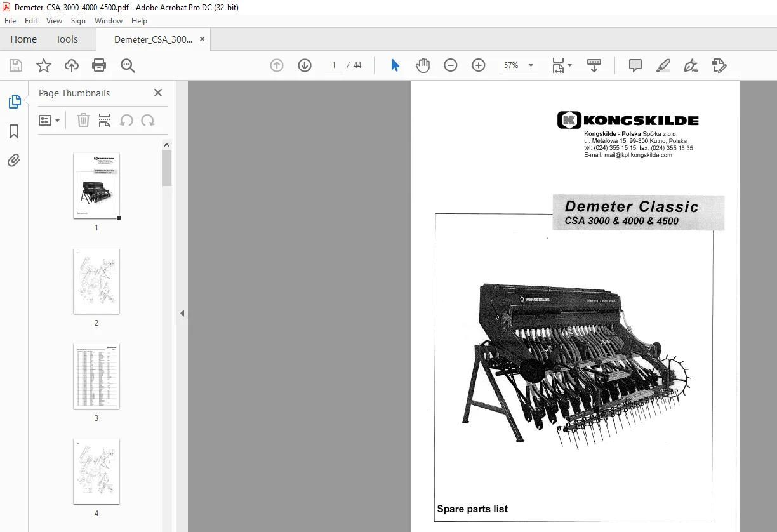Go to previous page arrow
Image resolution: width=777 pixels, height=532 pixels.
click(277, 65)
